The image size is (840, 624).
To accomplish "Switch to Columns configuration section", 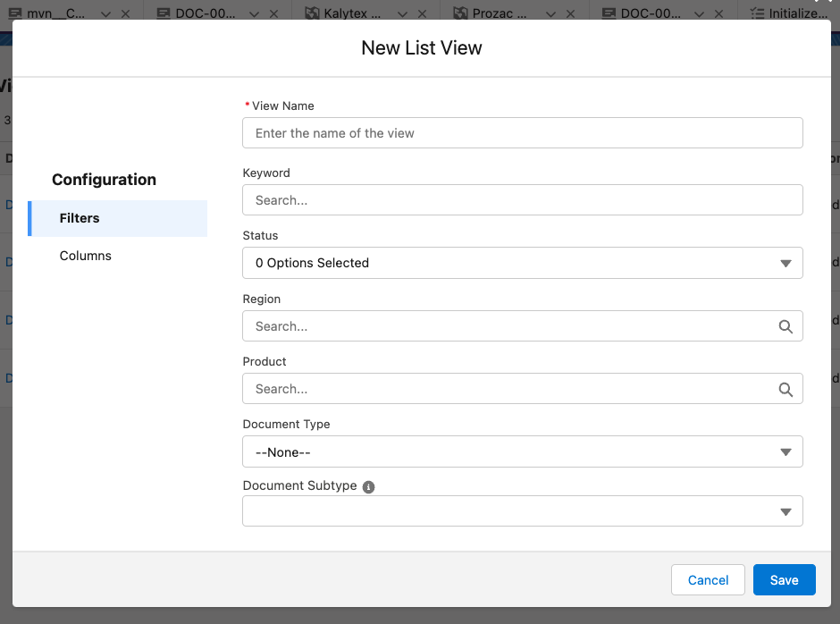I will 86,256.
